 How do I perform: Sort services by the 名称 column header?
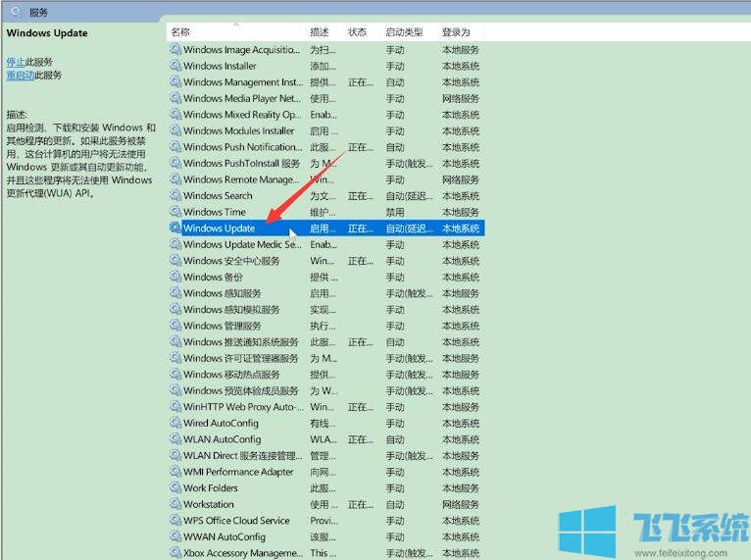(x=180, y=32)
